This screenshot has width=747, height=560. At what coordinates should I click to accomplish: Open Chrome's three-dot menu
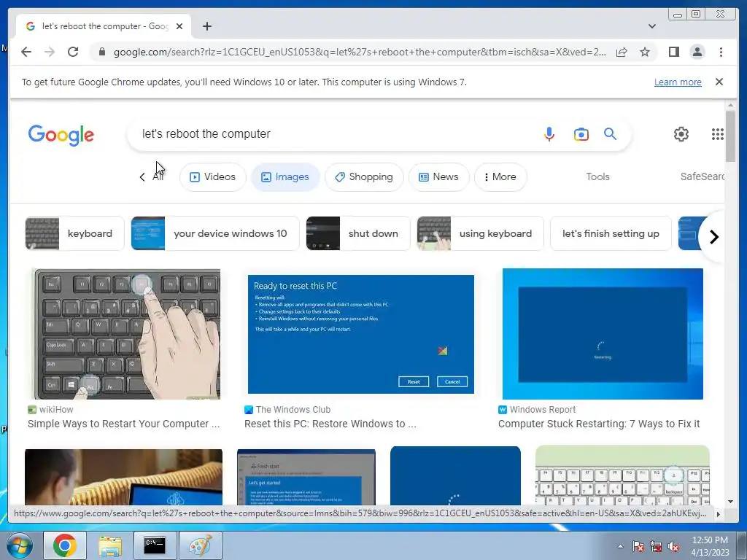(721, 52)
